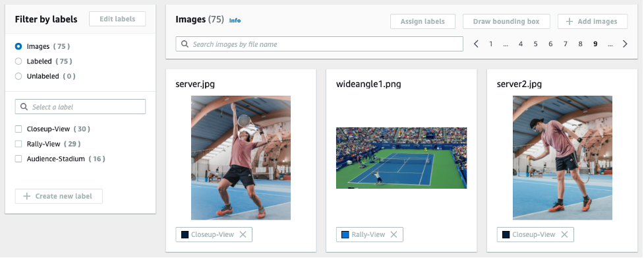644x258 pixels.
Task: Remove Closeup-View label from server.jpg
Action: [243, 235]
